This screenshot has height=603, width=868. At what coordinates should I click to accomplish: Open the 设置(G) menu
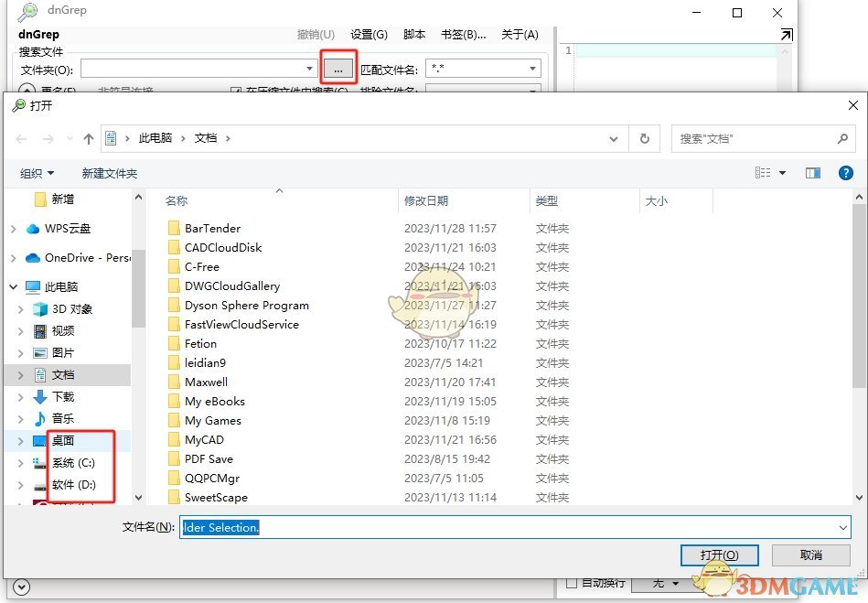click(x=369, y=35)
